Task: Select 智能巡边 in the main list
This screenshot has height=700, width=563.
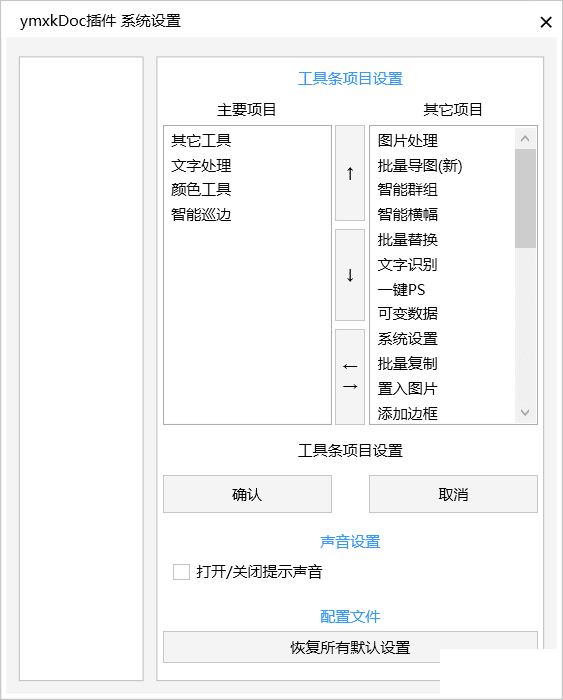Action: click(x=201, y=215)
